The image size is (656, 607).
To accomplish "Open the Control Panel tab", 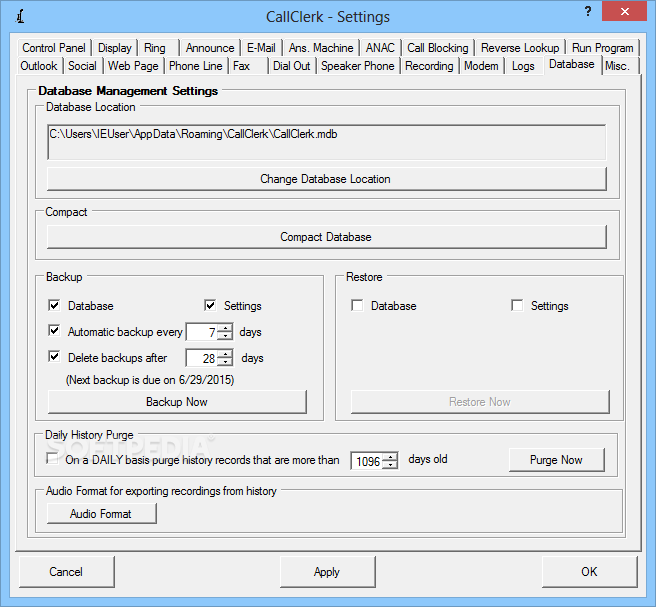I will 54,48.
